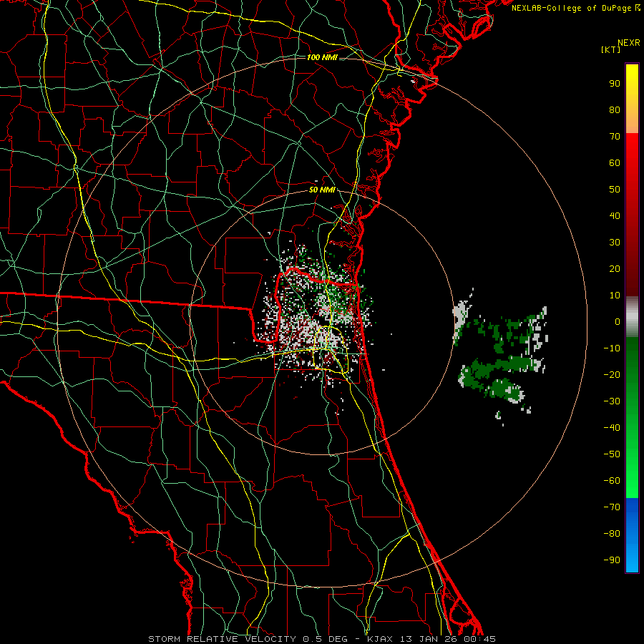Click the 100 NMI range ring label
The height and width of the screenshot is (644, 644).
coord(322,57)
